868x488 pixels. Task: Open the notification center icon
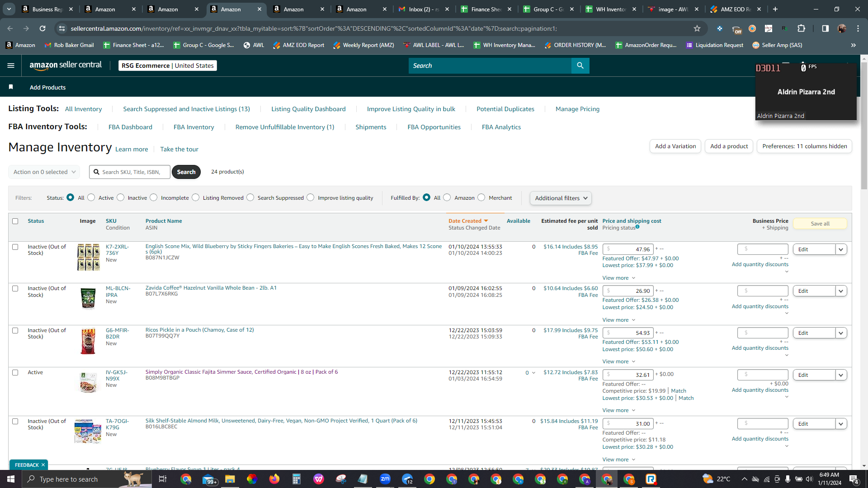pyautogui.click(x=854, y=479)
